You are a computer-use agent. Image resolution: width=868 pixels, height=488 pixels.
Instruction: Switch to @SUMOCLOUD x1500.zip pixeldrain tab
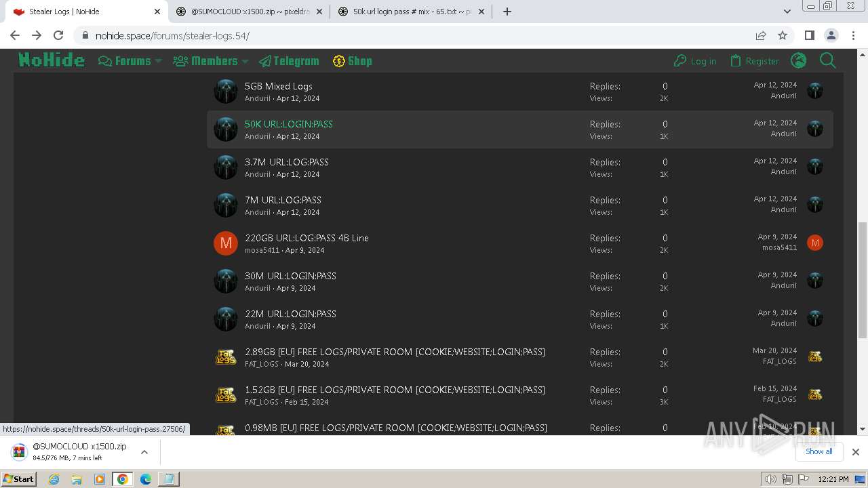(250, 12)
